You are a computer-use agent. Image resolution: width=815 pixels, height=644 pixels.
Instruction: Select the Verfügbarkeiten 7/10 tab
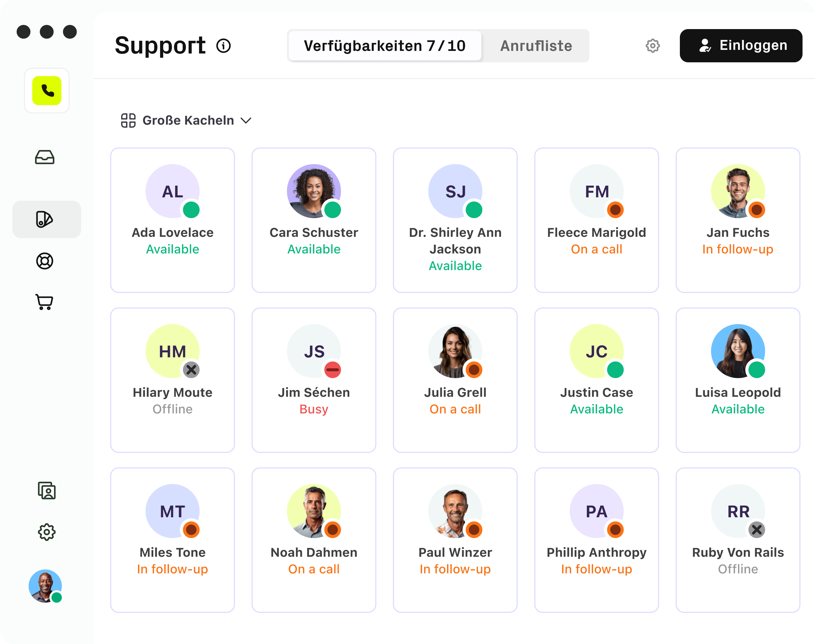(384, 46)
